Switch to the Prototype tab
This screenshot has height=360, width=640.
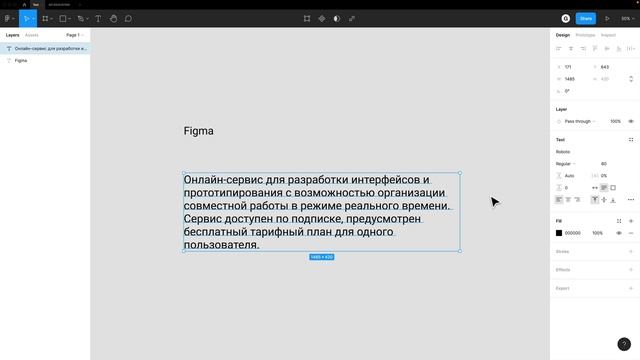(x=585, y=35)
